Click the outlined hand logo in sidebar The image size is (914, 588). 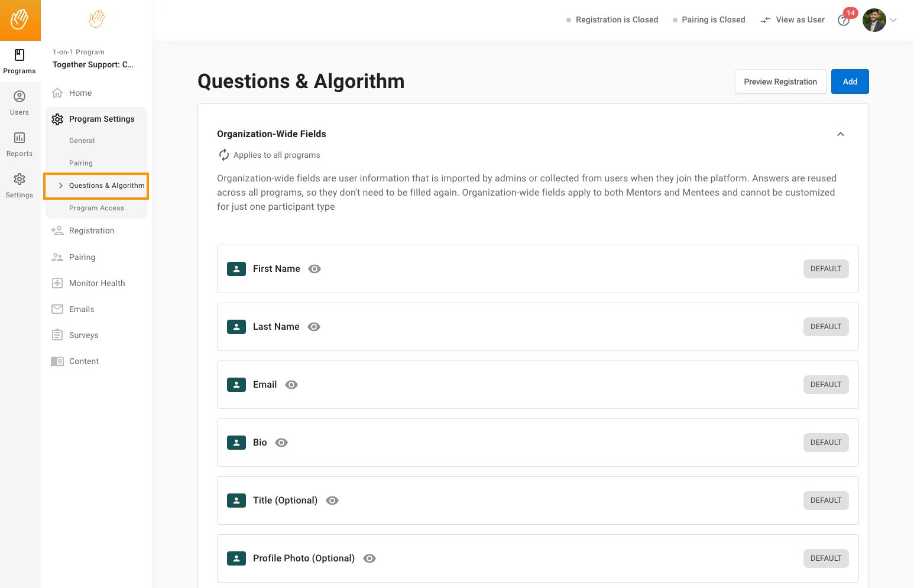97,19
